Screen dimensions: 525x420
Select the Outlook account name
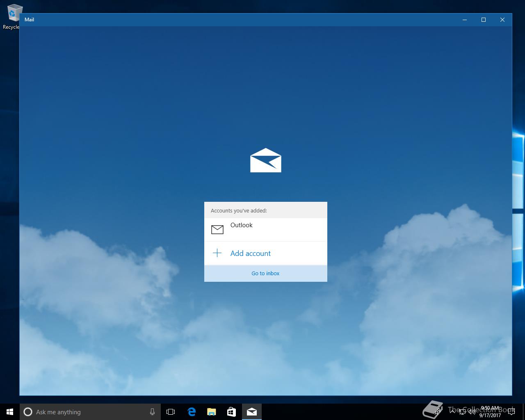241,225
